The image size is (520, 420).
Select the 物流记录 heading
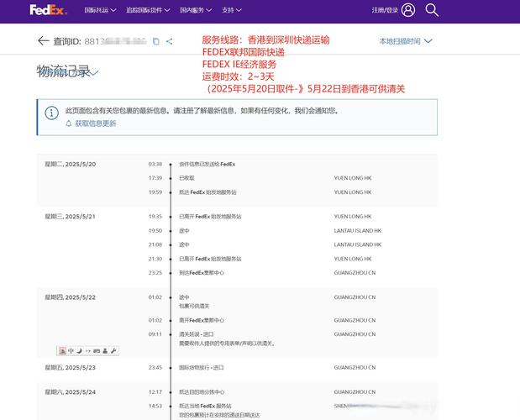(x=63, y=71)
